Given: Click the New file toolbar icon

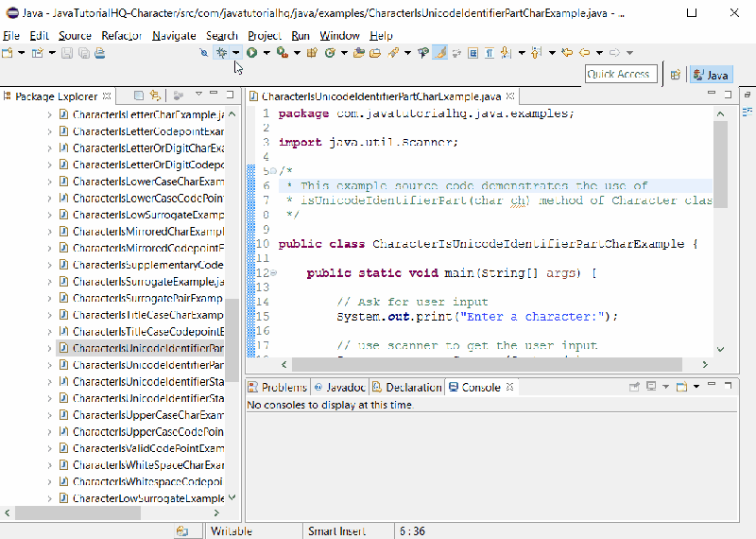Looking at the screenshot, I should pos(8,53).
